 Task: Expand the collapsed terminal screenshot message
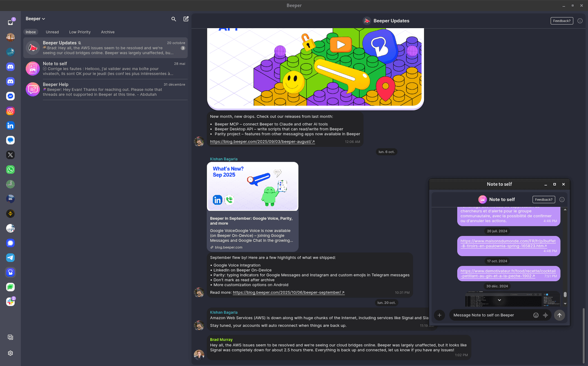click(x=499, y=299)
